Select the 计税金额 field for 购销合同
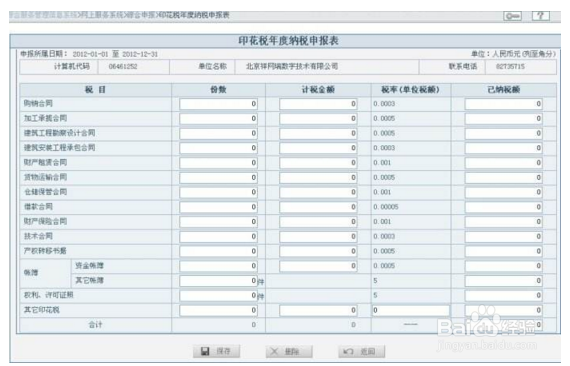This screenshot has height=366, width=570. pos(318,104)
